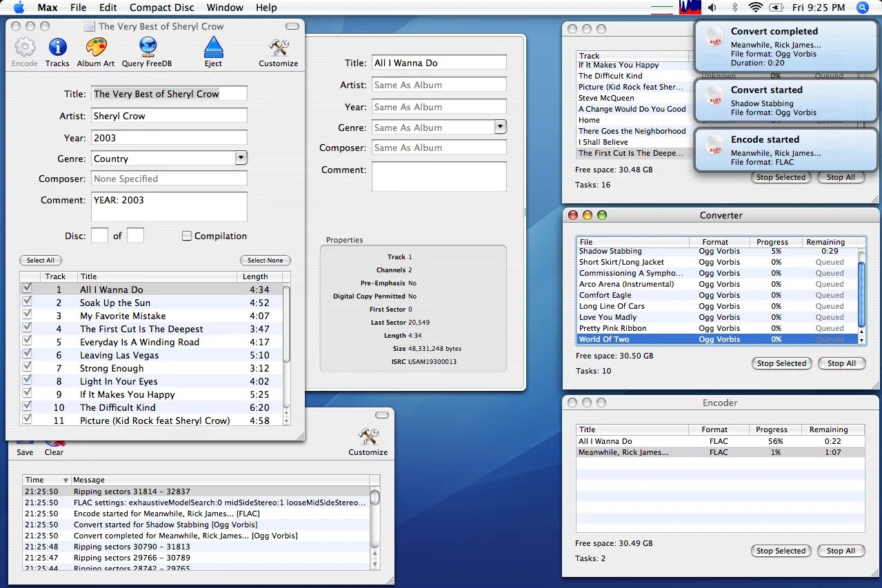Uncheck track 2 Soak Up the Sun

[x=27, y=301]
